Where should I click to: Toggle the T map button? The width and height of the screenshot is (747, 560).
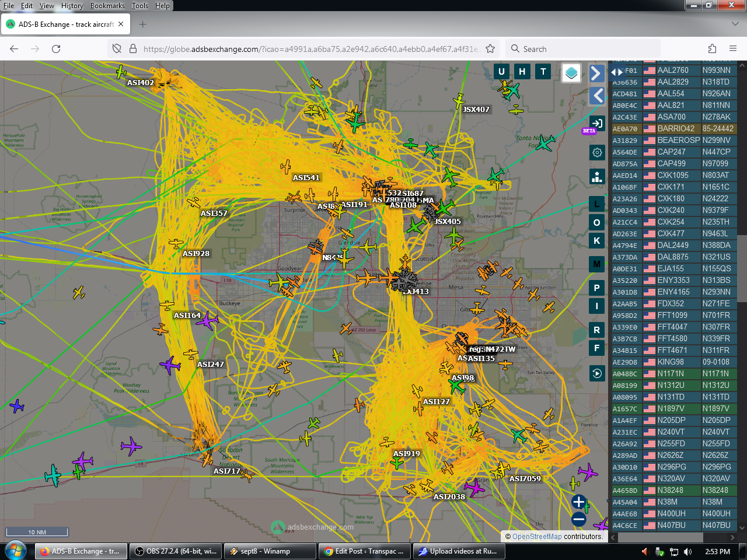tap(543, 72)
